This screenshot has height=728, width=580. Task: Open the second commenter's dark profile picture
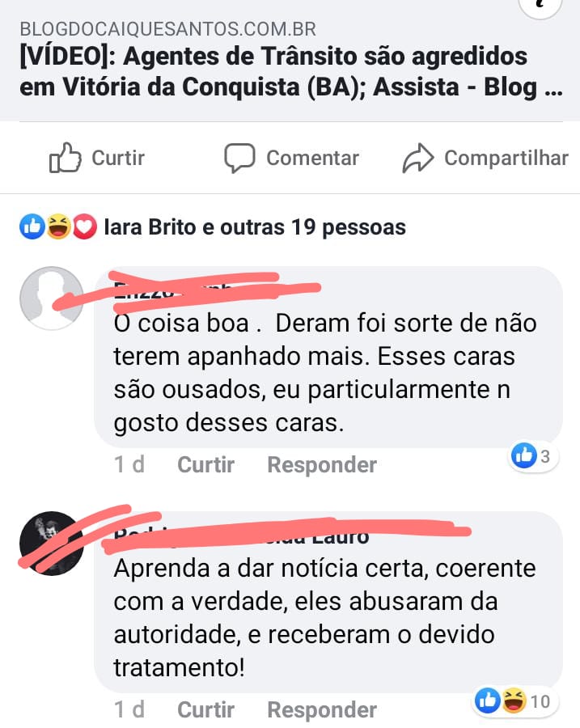52,544
